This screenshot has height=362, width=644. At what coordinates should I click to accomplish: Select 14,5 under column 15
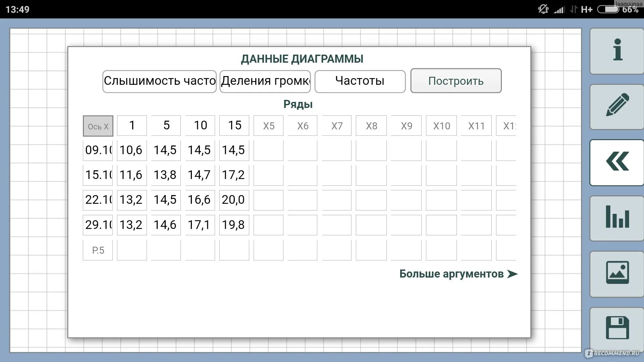[x=234, y=150]
